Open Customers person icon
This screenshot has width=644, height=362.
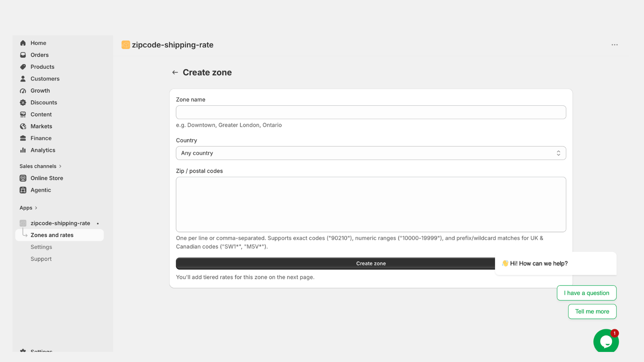pos(23,79)
